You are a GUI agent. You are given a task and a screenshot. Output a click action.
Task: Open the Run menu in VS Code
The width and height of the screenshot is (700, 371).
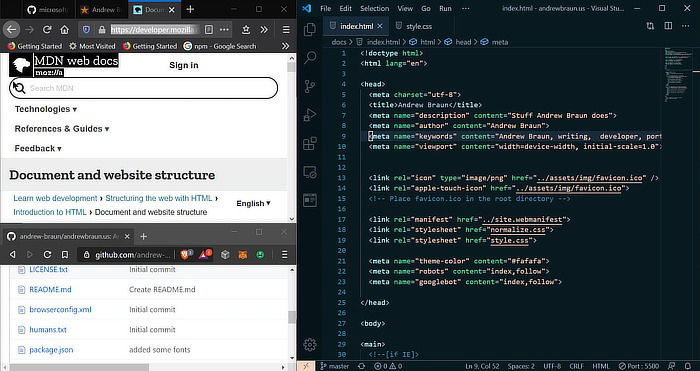pyautogui.click(x=445, y=8)
